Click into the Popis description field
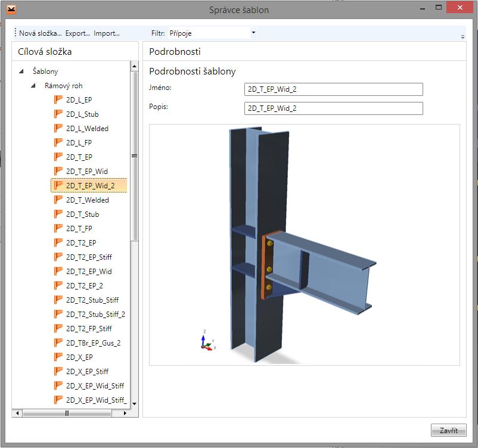Screen dimensions: 478x448 click(x=334, y=108)
